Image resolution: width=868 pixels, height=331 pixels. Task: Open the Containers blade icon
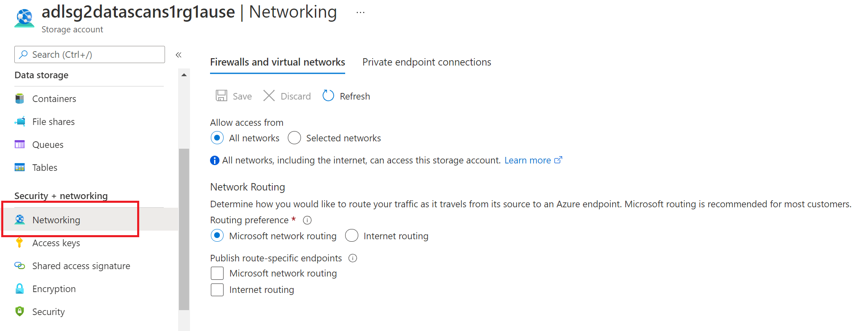[19, 98]
